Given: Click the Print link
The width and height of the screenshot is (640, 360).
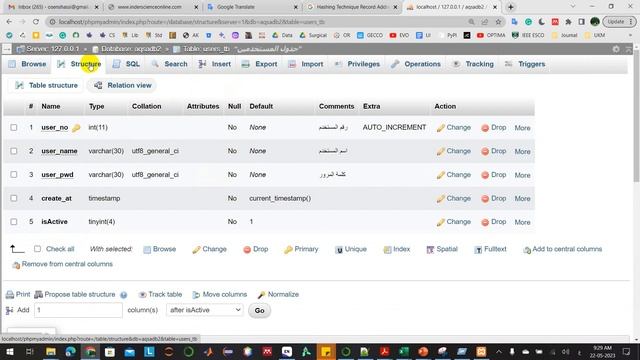Looking at the screenshot, I should point(18,294).
